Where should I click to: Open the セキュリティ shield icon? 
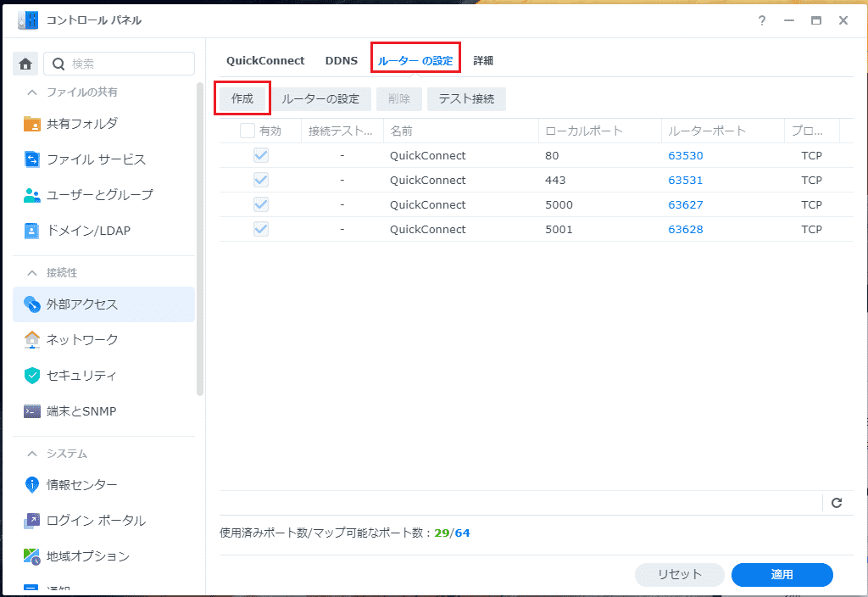pyautogui.click(x=32, y=376)
